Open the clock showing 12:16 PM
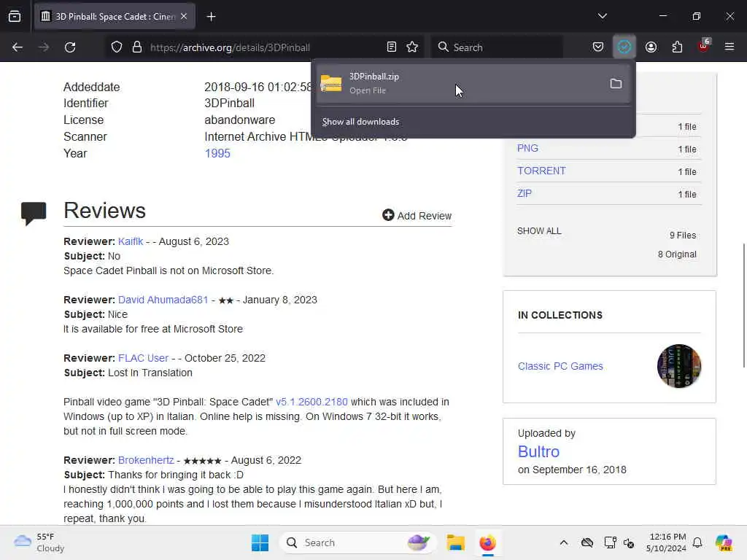 click(x=666, y=542)
